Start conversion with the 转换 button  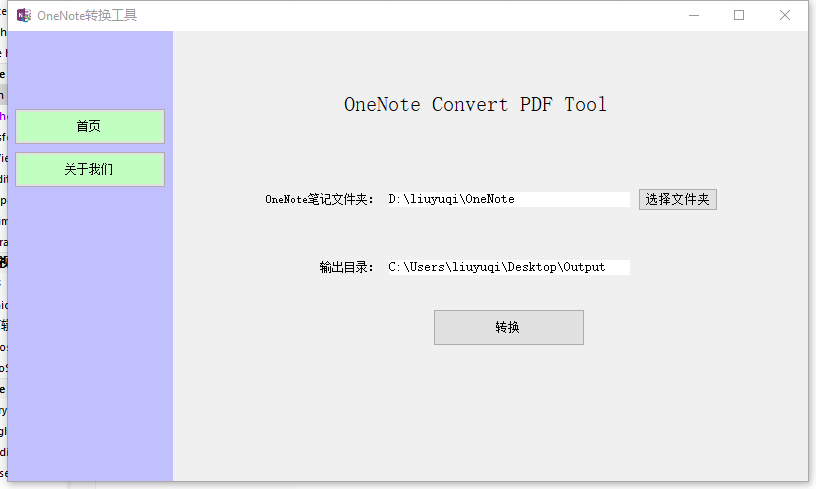tap(508, 327)
